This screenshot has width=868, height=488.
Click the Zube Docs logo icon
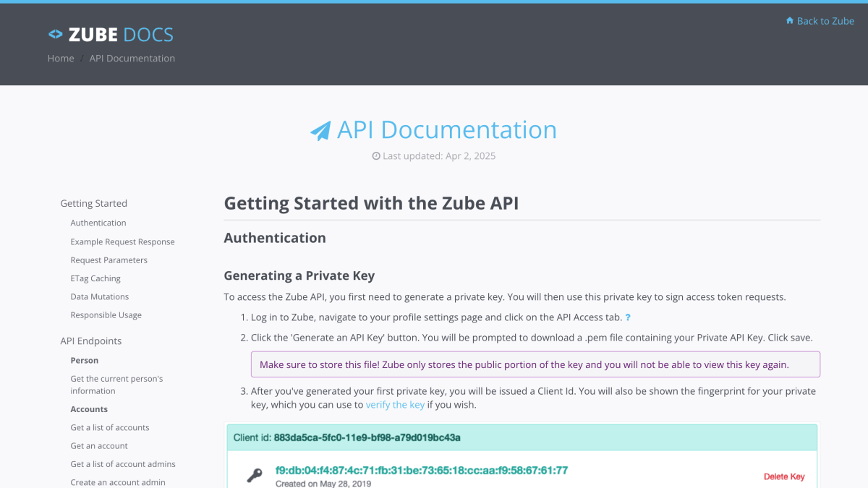coord(56,34)
